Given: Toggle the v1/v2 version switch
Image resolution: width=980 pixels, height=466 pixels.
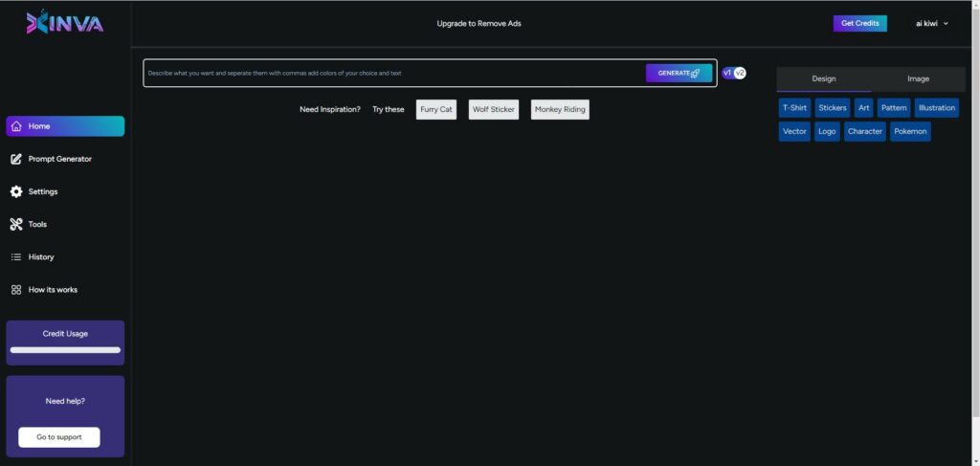Looking at the screenshot, I should (x=734, y=73).
